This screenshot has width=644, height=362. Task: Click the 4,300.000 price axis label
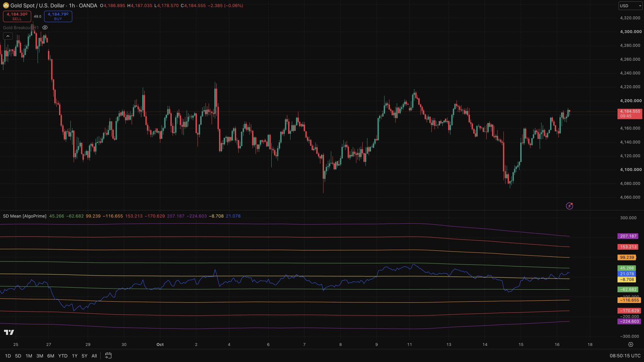point(631,32)
